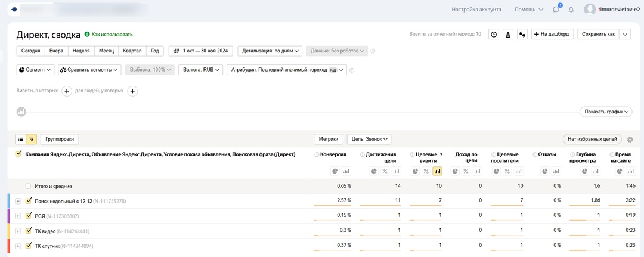This screenshot has width=644, height=257.
Task: Show percent for Достижения цели column
Action: point(385,171)
